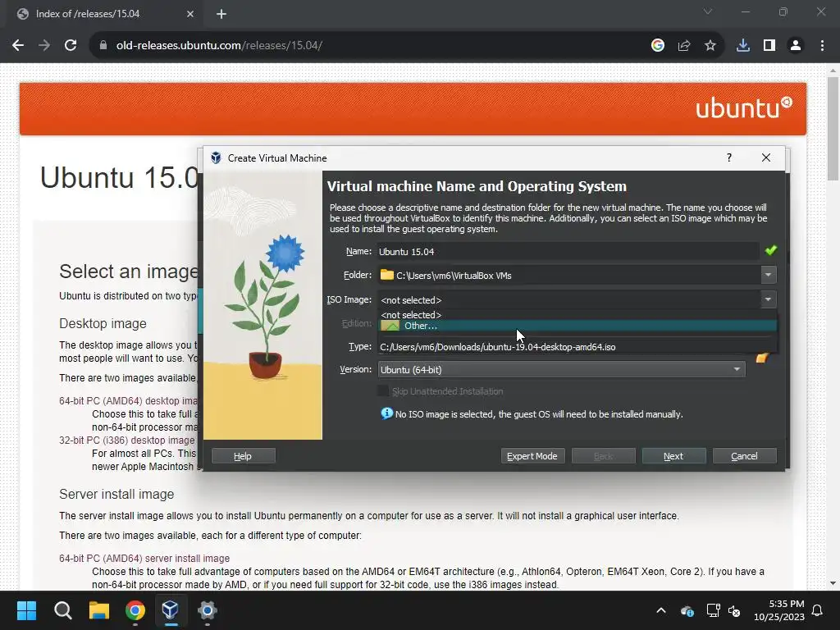Switch to Chrome in the taskbar
The width and height of the screenshot is (840, 630).
135,610
